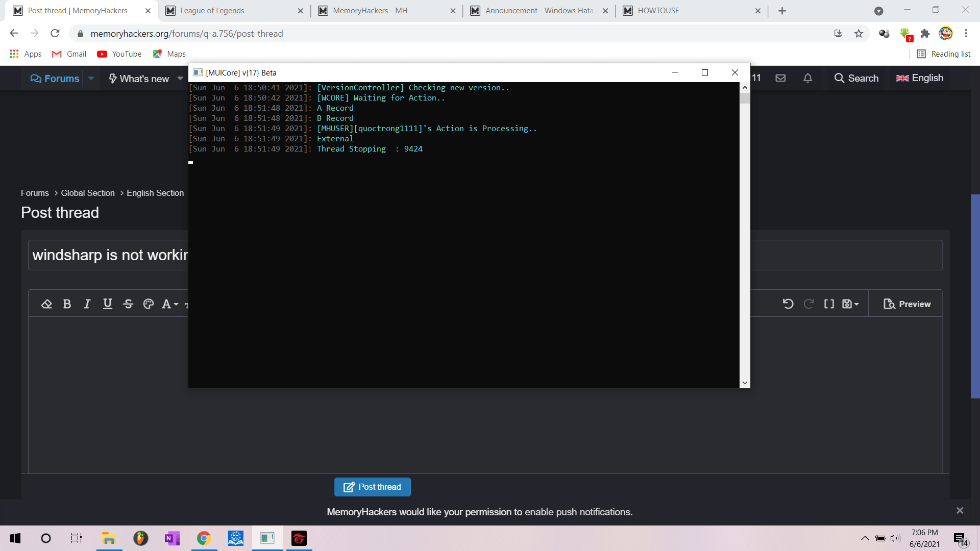
Task: Open Chrome from taskbar
Action: 204,538
